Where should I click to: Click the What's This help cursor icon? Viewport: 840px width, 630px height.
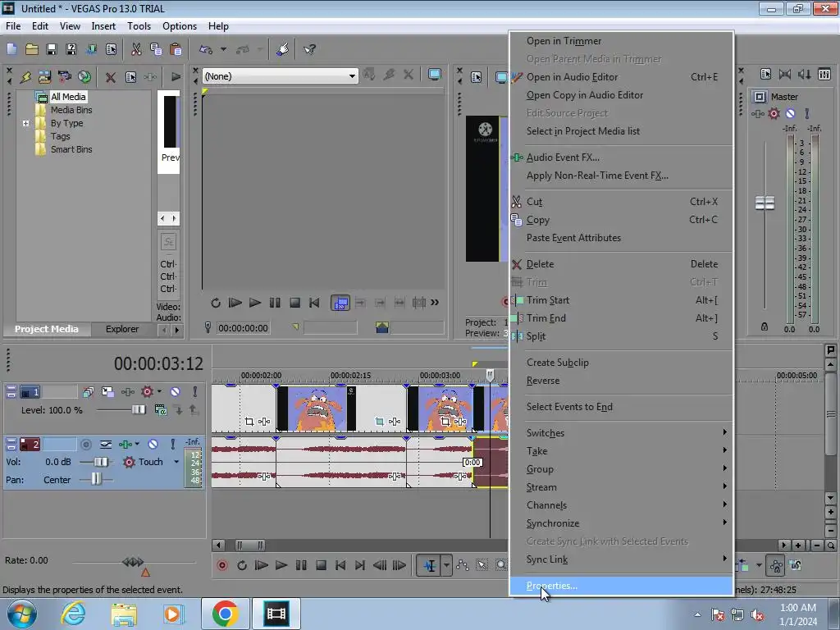tap(309, 49)
